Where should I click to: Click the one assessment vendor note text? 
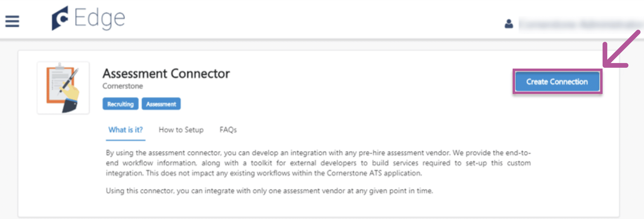pos(269,191)
